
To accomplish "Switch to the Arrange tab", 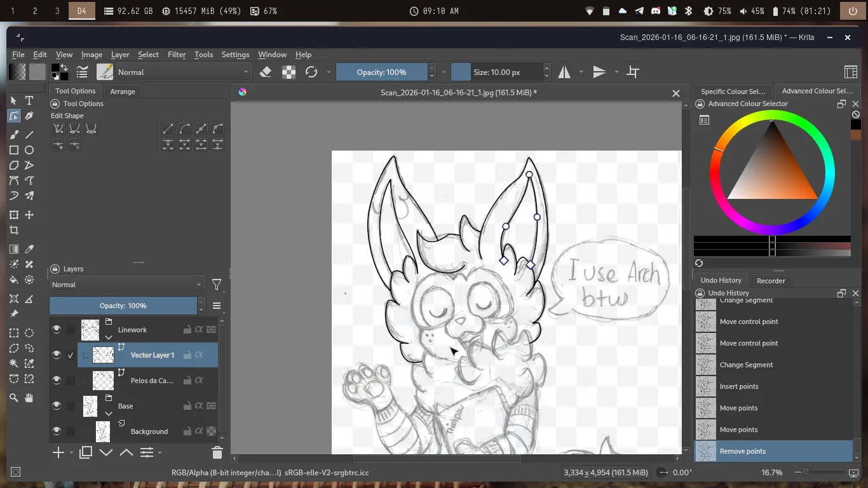I will tap(123, 91).
